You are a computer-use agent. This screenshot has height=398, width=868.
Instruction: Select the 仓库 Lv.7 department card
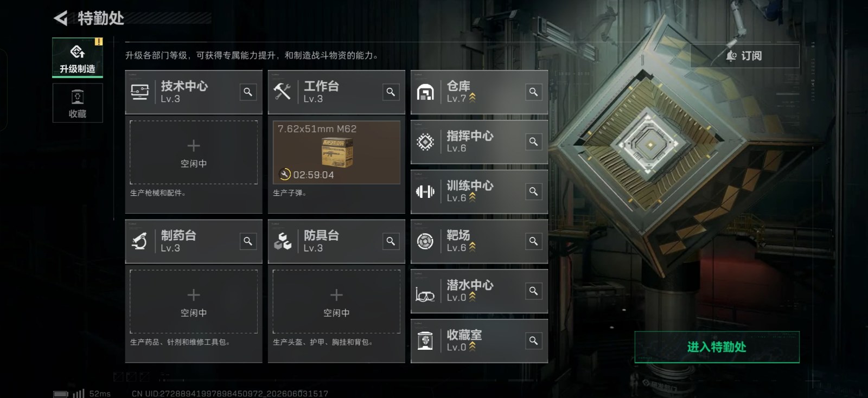pyautogui.click(x=480, y=92)
